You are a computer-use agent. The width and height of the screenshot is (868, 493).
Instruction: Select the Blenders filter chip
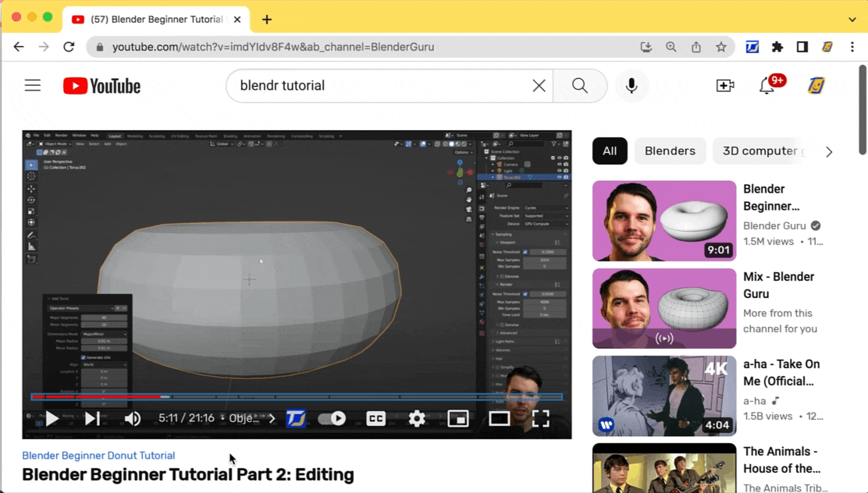pyautogui.click(x=670, y=151)
